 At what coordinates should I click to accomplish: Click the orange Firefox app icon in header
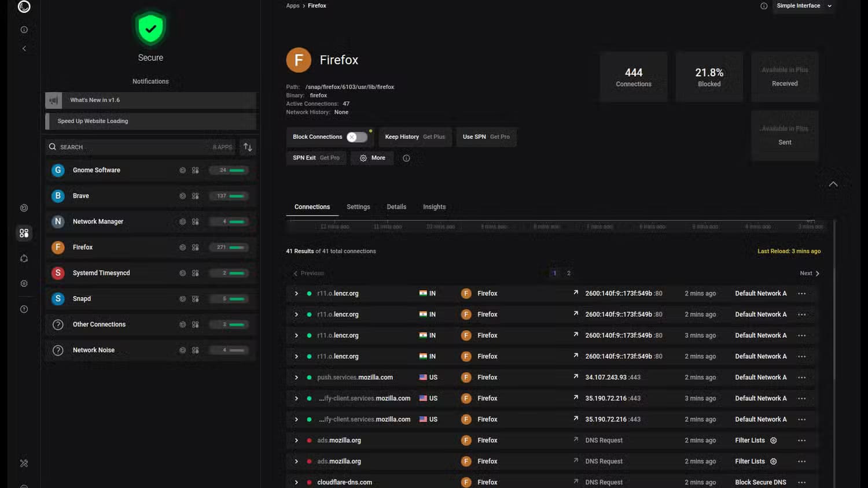299,60
